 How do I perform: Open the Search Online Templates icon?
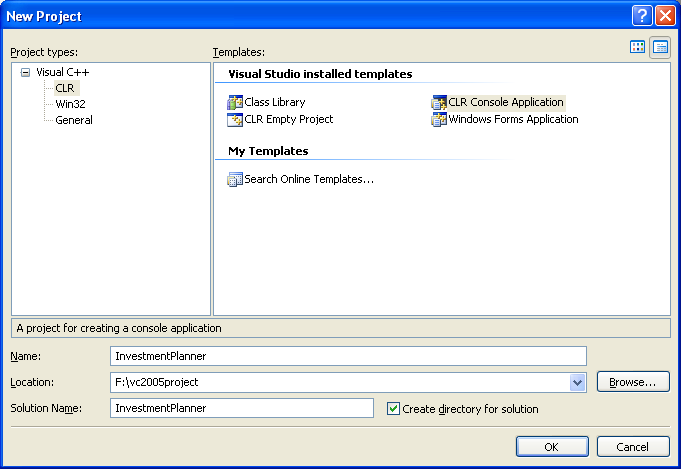pos(236,180)
